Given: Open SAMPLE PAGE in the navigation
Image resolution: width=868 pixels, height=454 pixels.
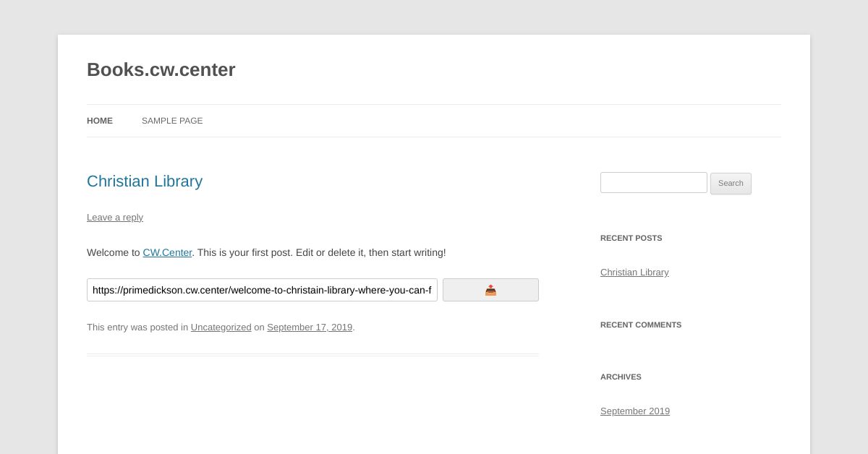Looking at the screenshot, I should 172,121.
